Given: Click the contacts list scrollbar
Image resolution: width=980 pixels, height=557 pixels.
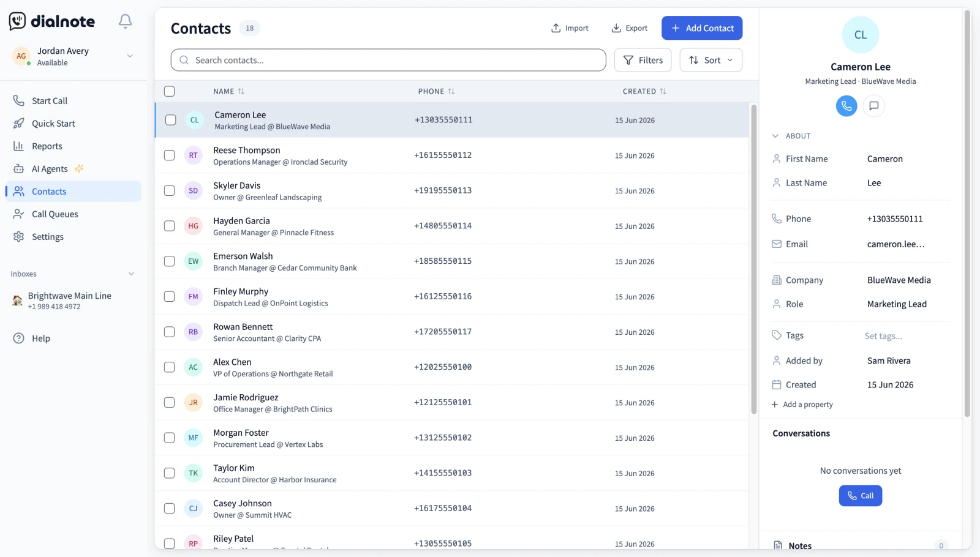Looking at the screenshot, I should tap(754, 260).
